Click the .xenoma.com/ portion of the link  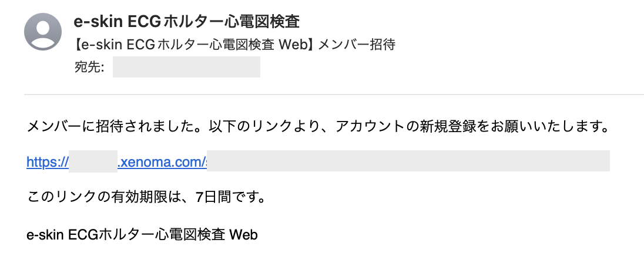point(160,161)
